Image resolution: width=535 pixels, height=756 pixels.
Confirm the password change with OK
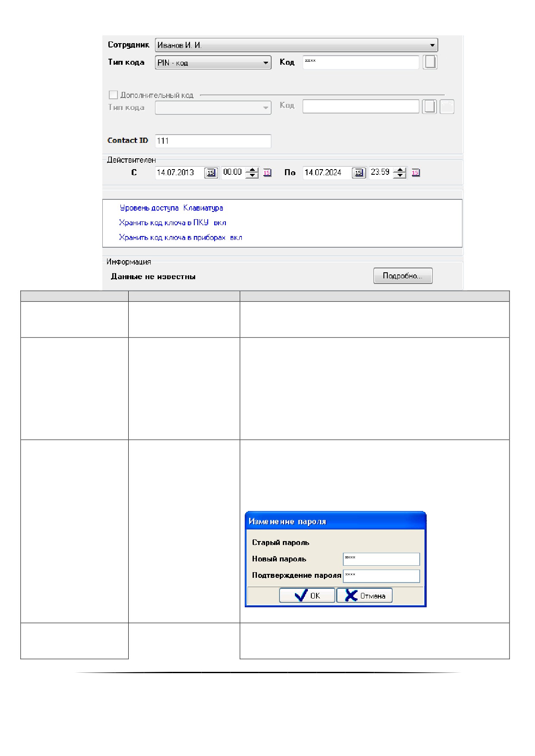(307, 595)
